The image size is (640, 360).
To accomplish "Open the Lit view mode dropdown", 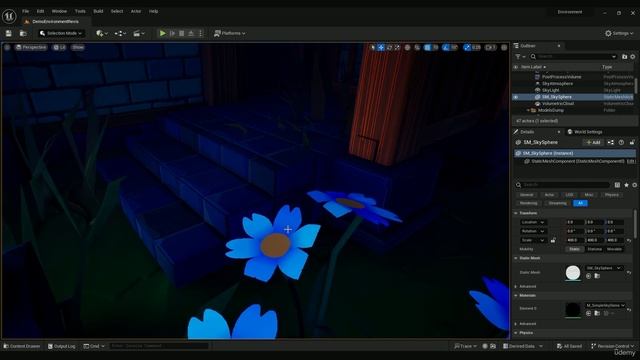I will tap(60, 47).
